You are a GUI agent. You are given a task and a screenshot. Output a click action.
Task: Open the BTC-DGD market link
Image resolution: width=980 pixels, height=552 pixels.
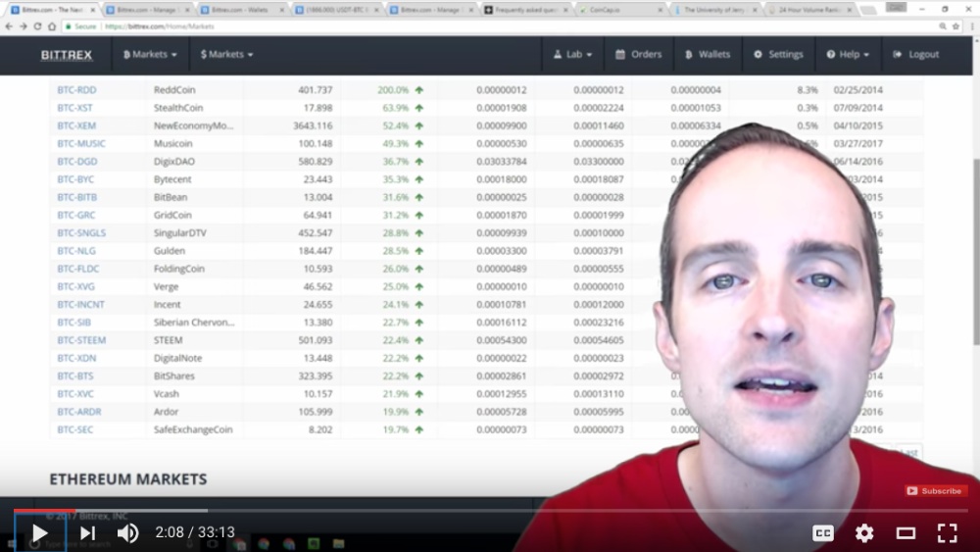[77, 162]
